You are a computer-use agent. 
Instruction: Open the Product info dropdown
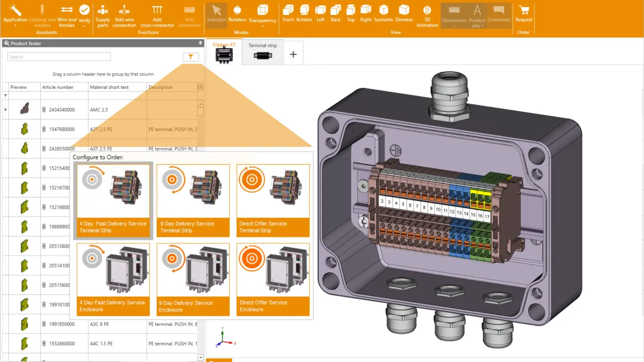(477, 15)
